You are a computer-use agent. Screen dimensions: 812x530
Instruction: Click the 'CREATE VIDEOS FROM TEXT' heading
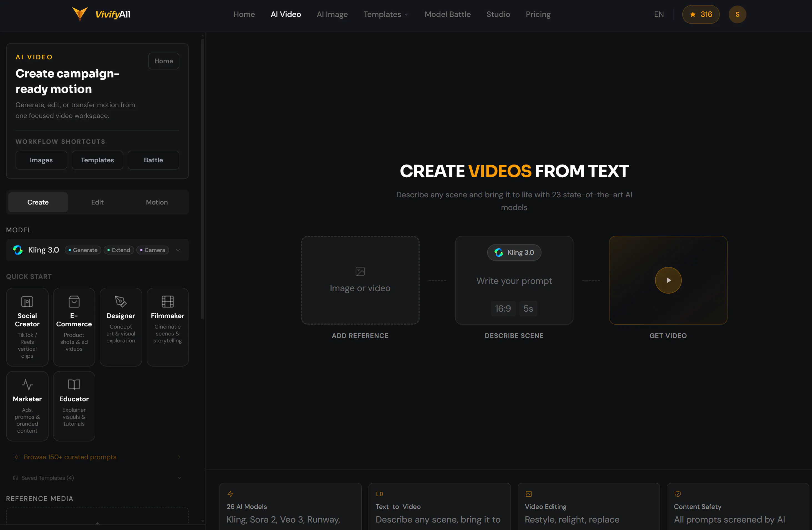(x=514, y=171)
